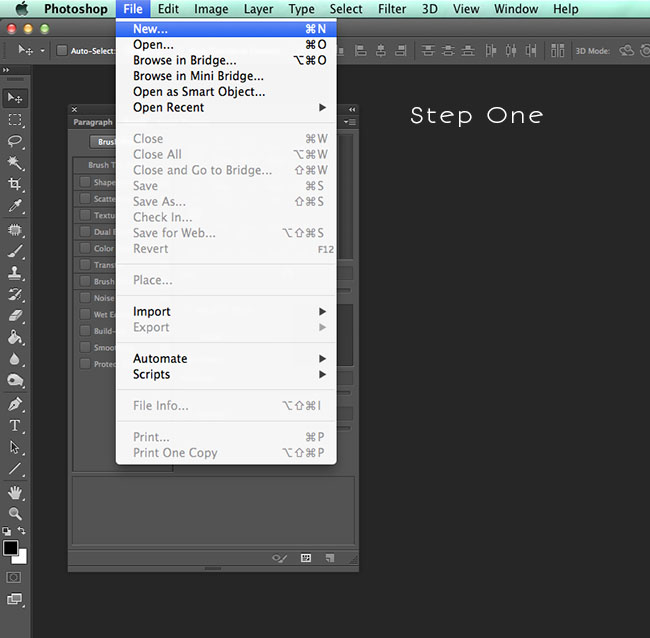Choose Open... from the File menu
The width and height of the screenshot is (650, 638).
(226, 45)
